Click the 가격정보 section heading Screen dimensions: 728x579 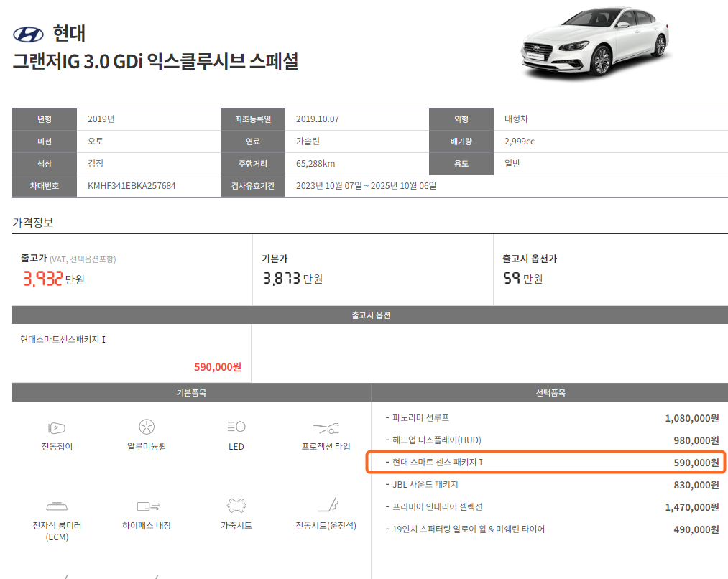[33, 223]
